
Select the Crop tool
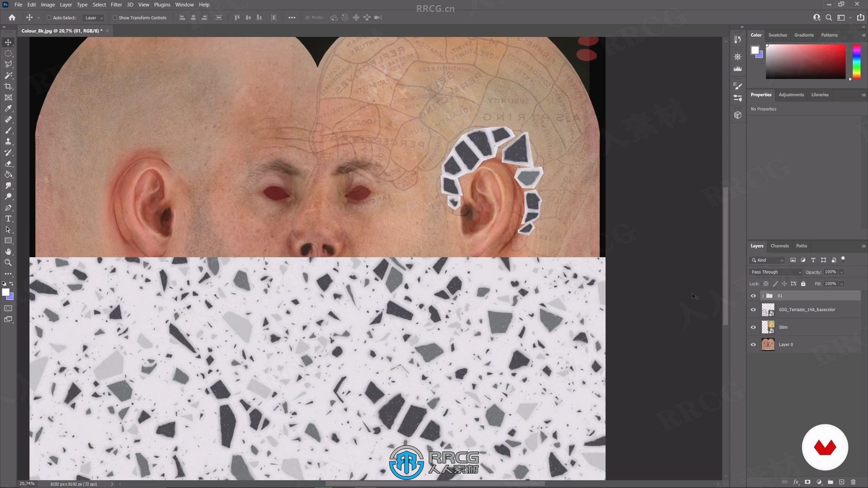coord(8,86)
